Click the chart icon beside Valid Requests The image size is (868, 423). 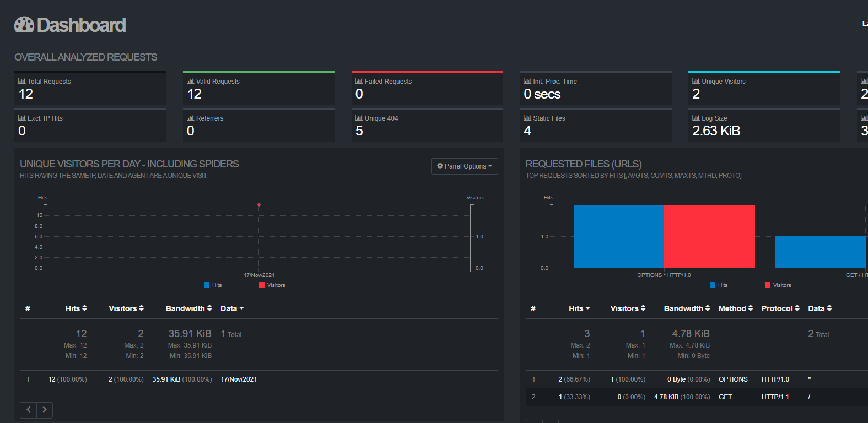point(190,81)
